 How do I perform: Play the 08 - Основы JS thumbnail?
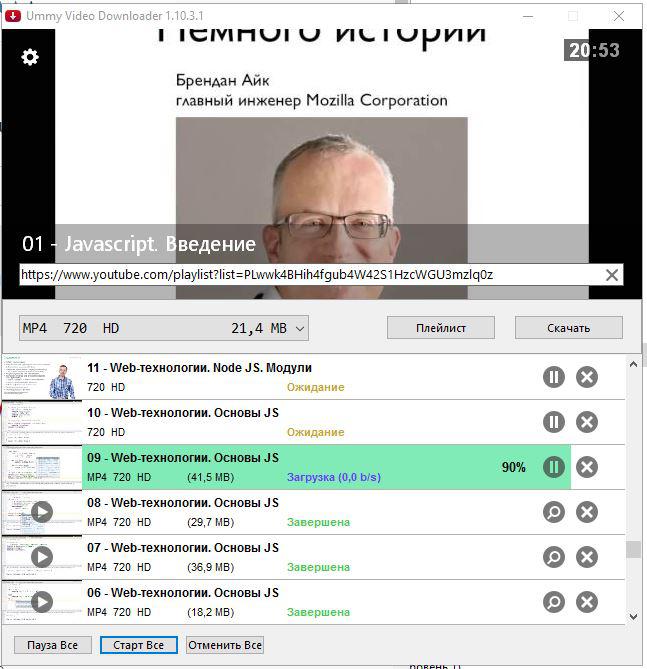point(42,512)
